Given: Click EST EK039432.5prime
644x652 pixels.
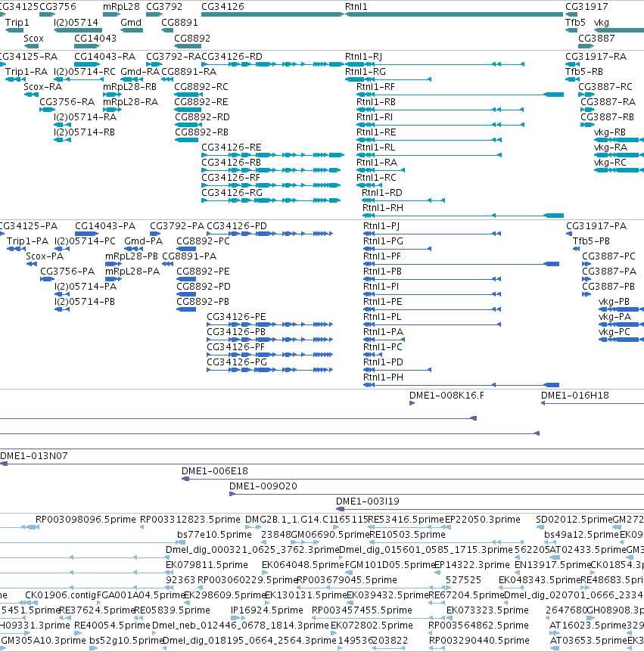Looking at the screenshot, I should [387, 595].
